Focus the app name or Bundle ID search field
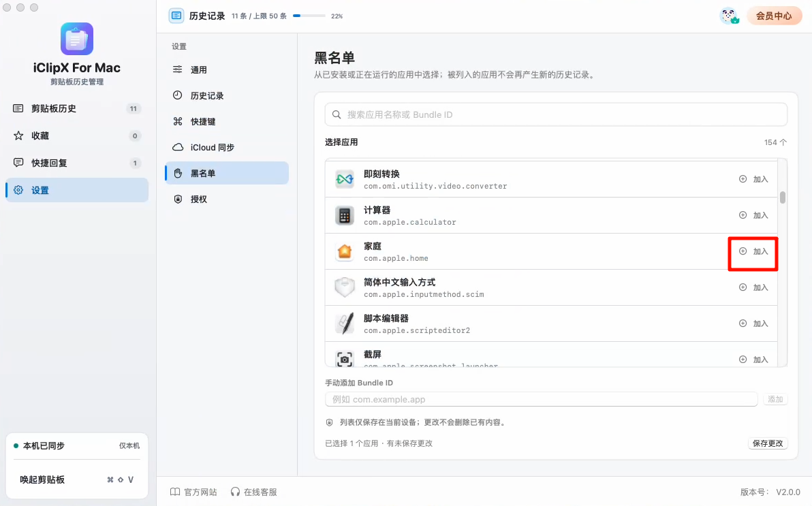Screen dimensions: 812x506 click(556, 114)
